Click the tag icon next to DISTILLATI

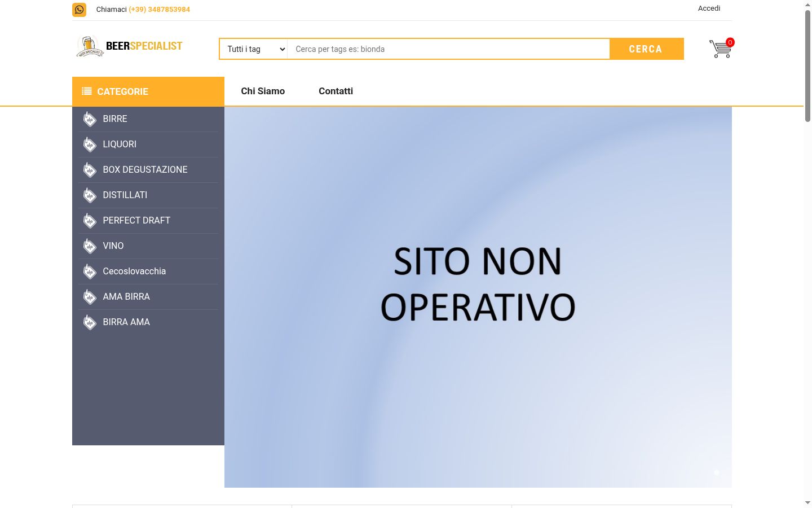(90, 195)
